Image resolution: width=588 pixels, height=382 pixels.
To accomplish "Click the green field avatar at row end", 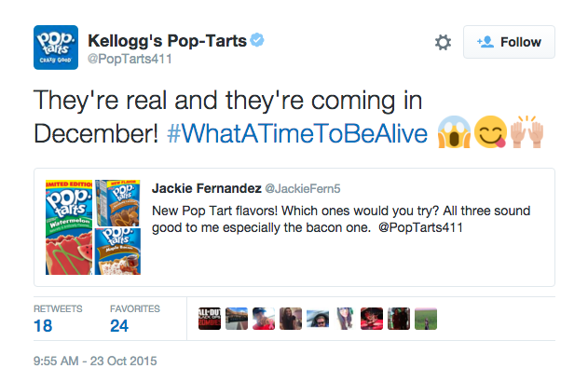I will tap(426, 319).
